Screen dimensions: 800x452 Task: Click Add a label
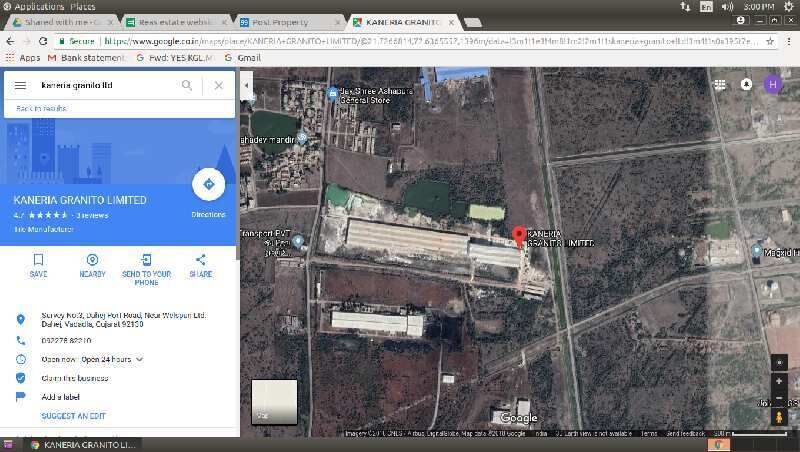(60, 397)
